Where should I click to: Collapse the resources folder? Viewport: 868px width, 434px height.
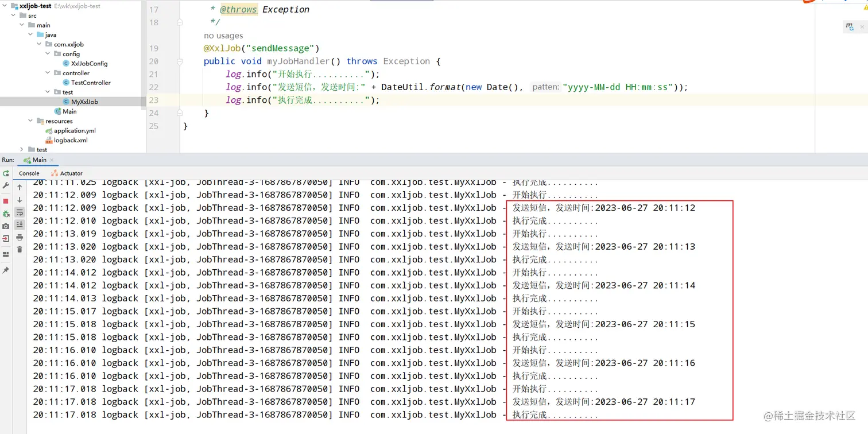31,121
